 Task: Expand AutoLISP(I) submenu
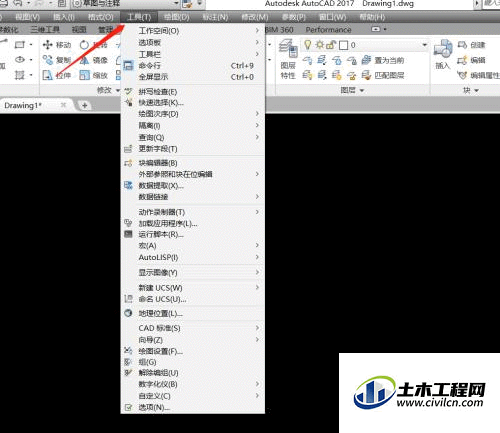coord(193,257)
